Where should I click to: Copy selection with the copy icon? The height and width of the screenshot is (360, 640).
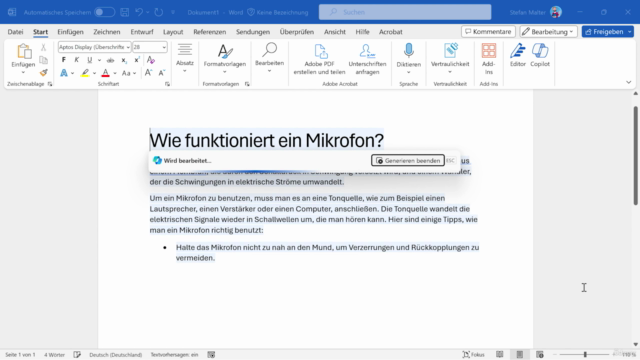(x=43, y=60)
